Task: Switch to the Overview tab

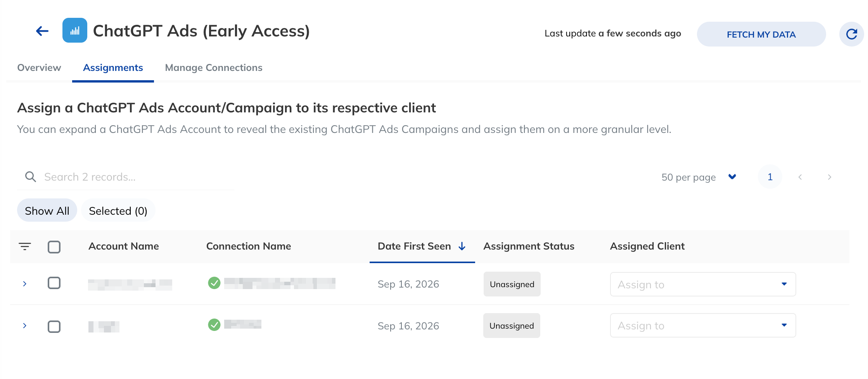Action: coord(39,68)
